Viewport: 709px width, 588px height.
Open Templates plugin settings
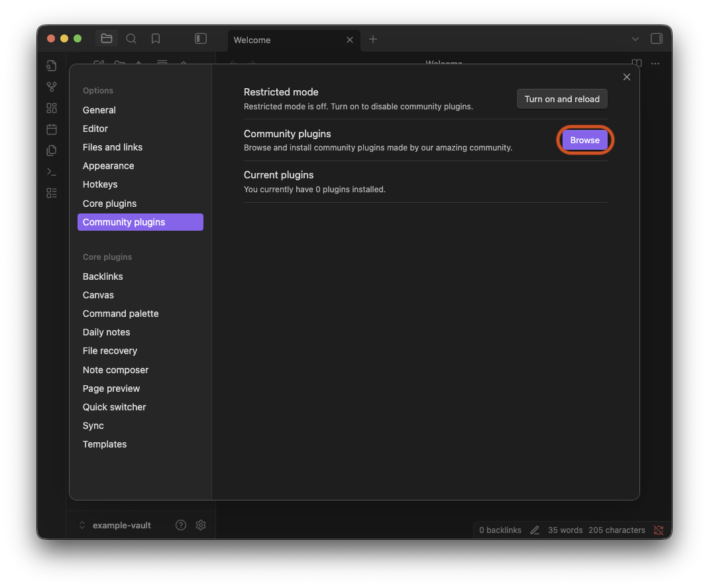click(140, 444)
